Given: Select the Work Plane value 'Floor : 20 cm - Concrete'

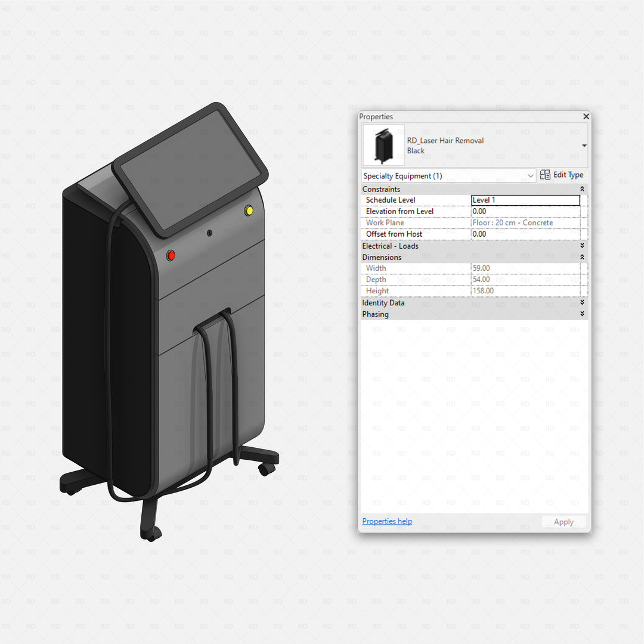Looking at the screenshot, I should (513, 222).
